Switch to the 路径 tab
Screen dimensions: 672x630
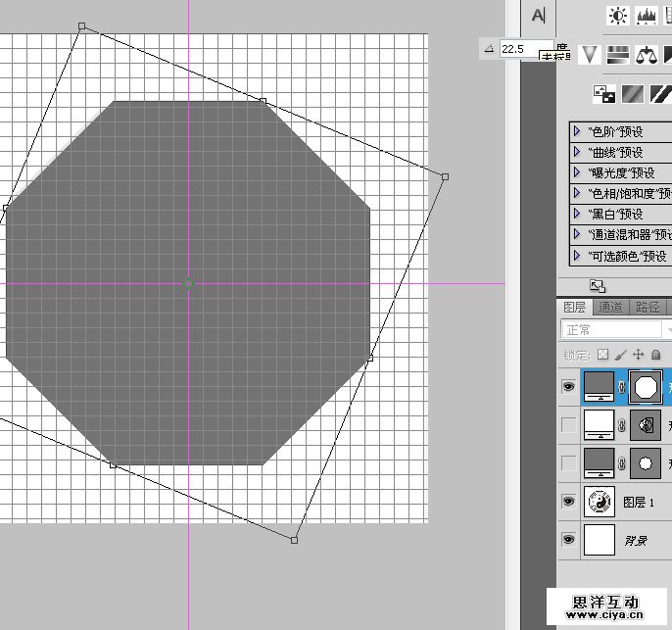(x=648, y=307)
